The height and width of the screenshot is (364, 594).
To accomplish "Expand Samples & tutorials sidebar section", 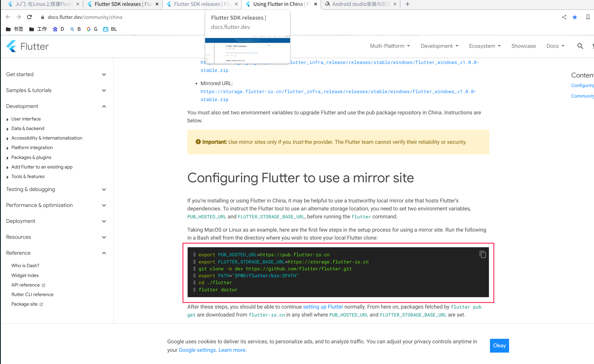I will 56,90.
